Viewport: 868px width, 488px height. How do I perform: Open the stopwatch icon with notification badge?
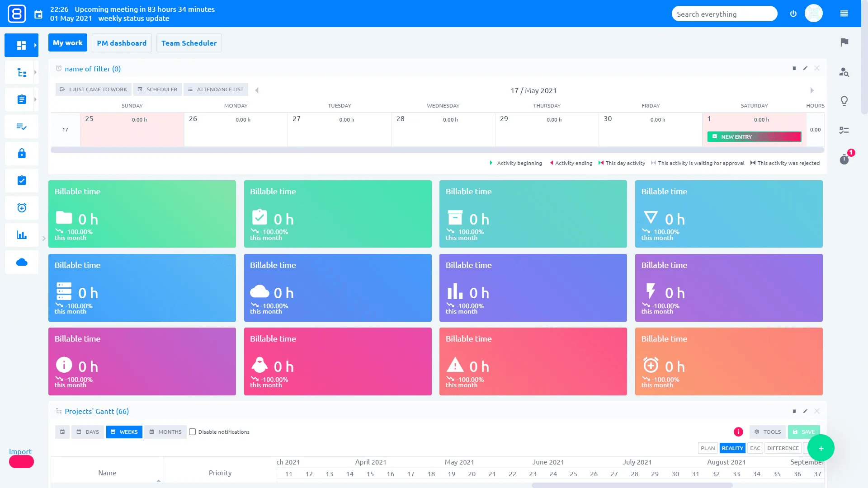pyautogui.click(x=844, y=159)
